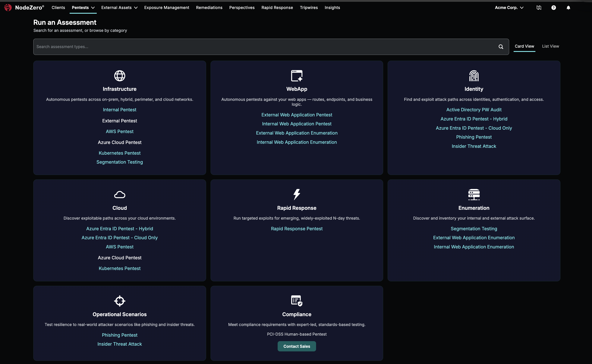
Task: Open AWS Pentest under Cloud
Action: (120, 247)
